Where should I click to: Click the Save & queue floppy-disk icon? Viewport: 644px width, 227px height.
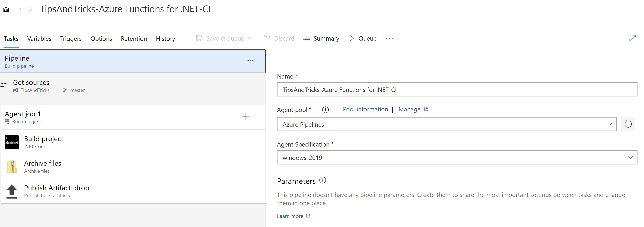tap(199, 38)
